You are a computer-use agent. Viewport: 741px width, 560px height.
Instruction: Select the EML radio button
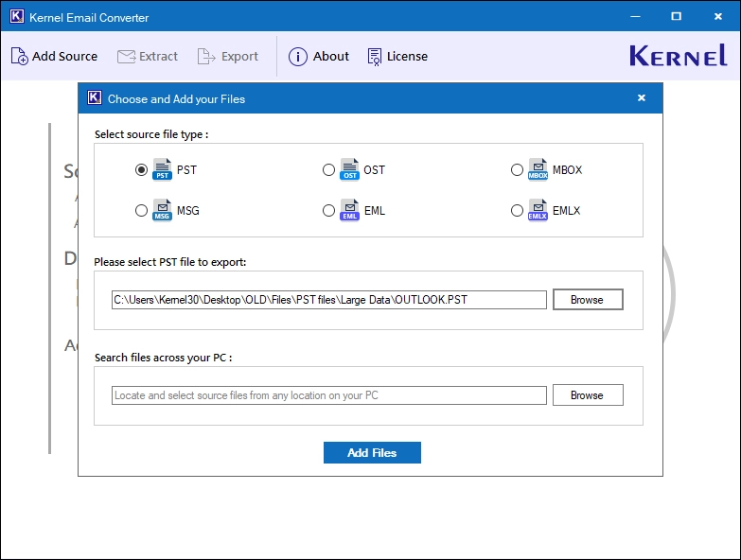pyautogui.click(x=329, y=211)
